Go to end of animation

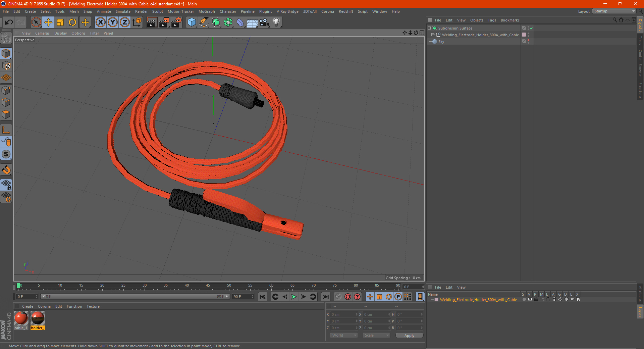point(325,297)
